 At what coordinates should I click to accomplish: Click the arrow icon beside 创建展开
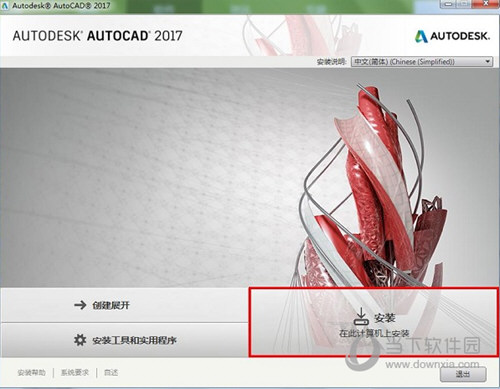80,305
